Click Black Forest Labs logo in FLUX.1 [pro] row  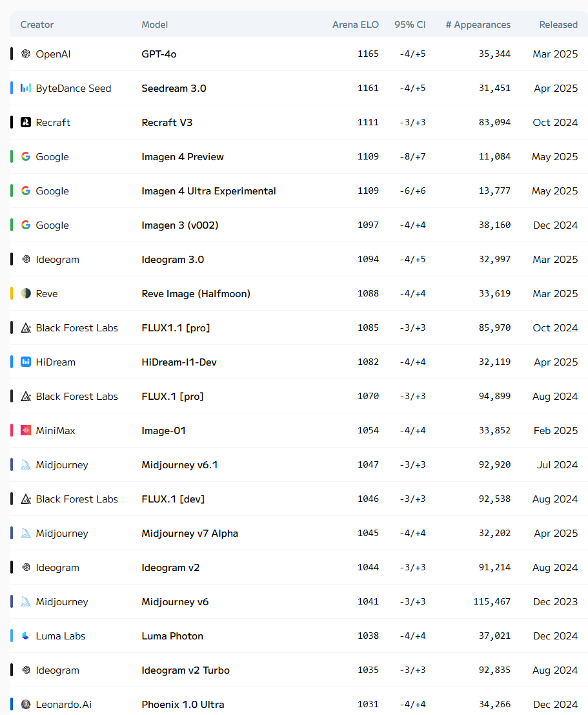[x=26, y=397]
